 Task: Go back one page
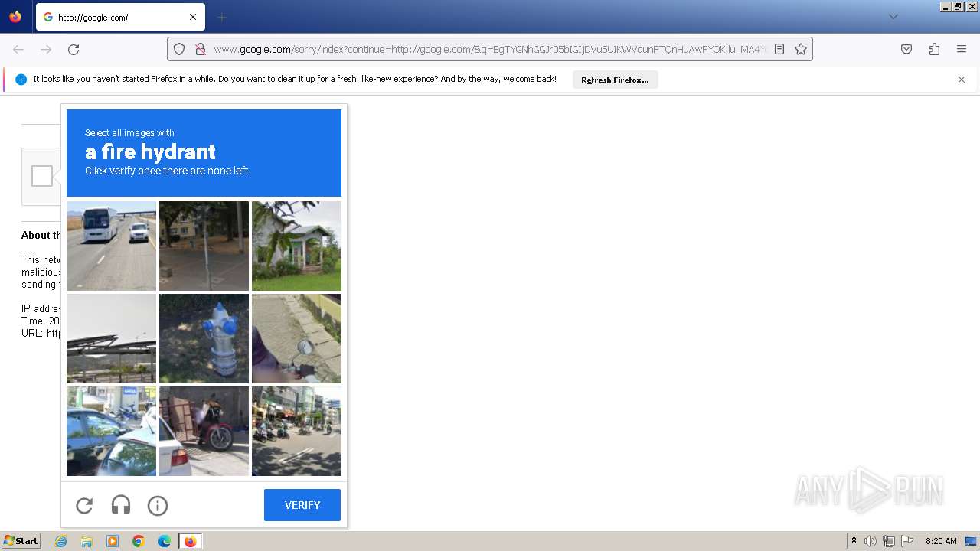[18, 49]
